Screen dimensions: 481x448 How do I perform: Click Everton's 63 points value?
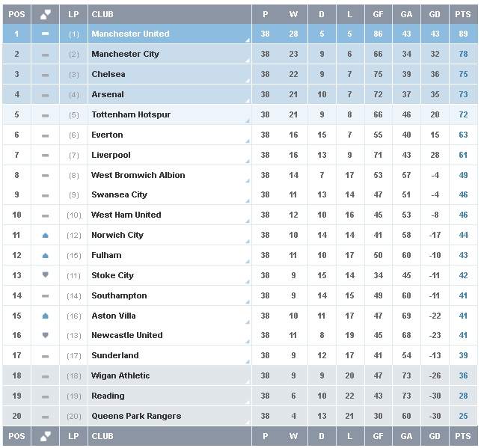click(463, 135)
